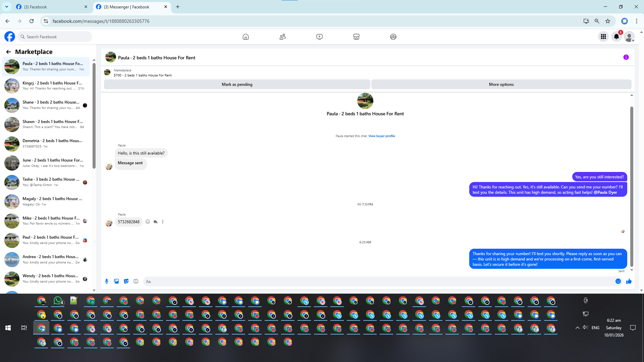Reply to the 5732682848 message
The width and height of the screenshot is (644, 362).
point(155,222)
